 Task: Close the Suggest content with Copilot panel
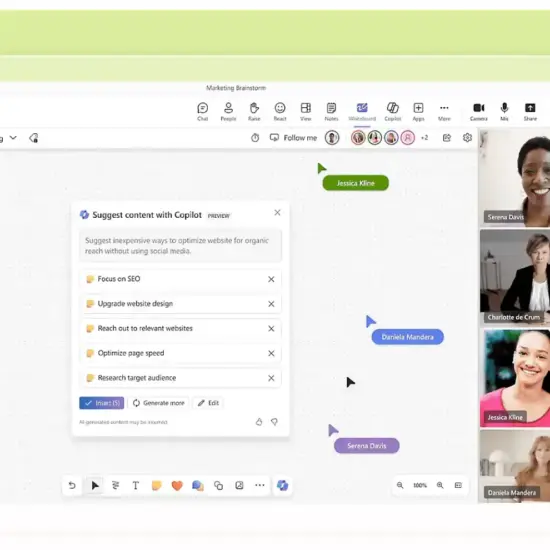pyautogui.click(x=277, y=213)
